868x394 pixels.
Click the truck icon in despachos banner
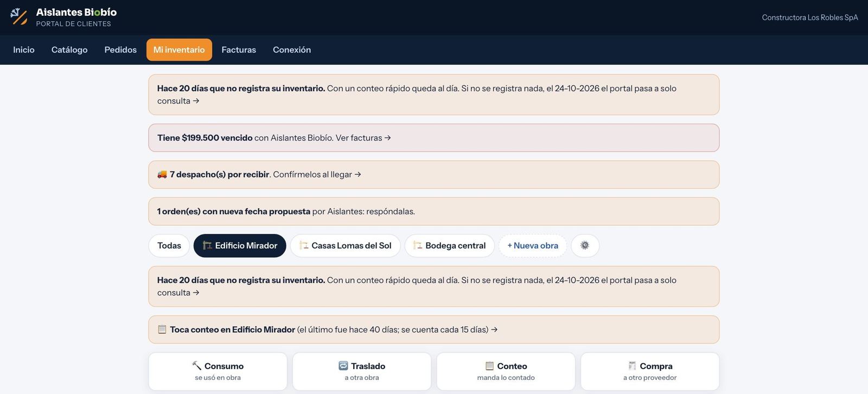162,174
